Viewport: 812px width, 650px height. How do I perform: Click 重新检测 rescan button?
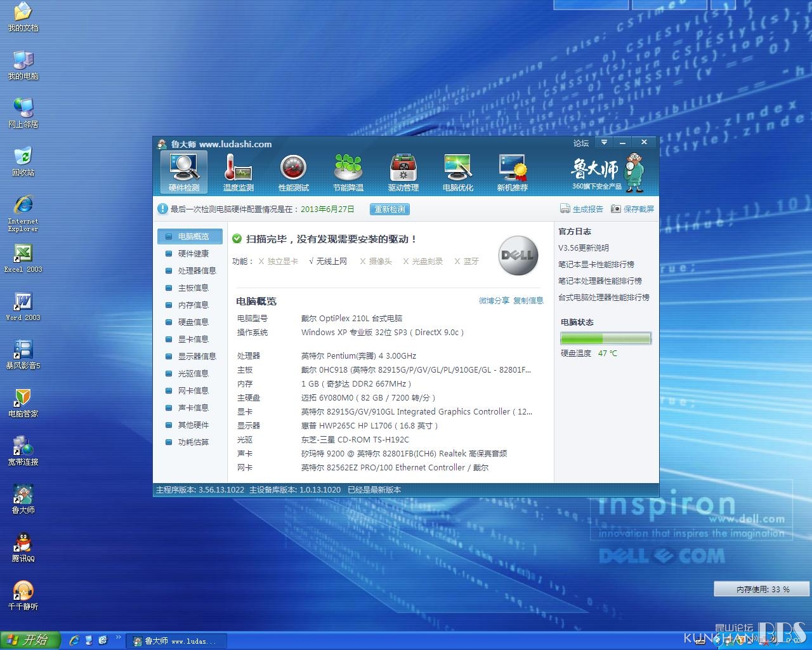click(390, 209)
